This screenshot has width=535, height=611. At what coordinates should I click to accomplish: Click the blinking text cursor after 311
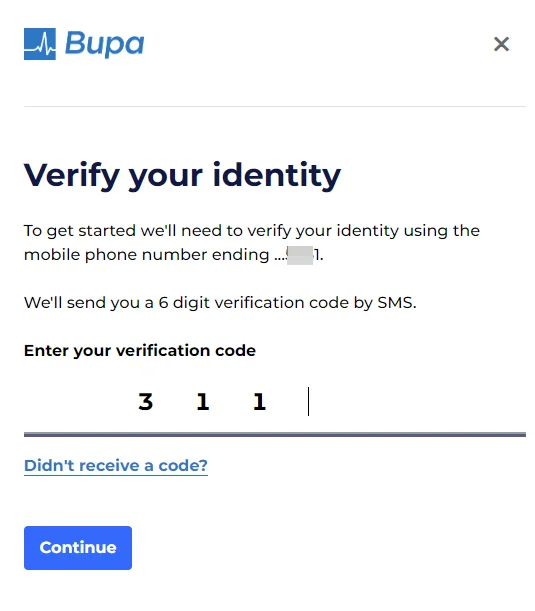[308, 401]
